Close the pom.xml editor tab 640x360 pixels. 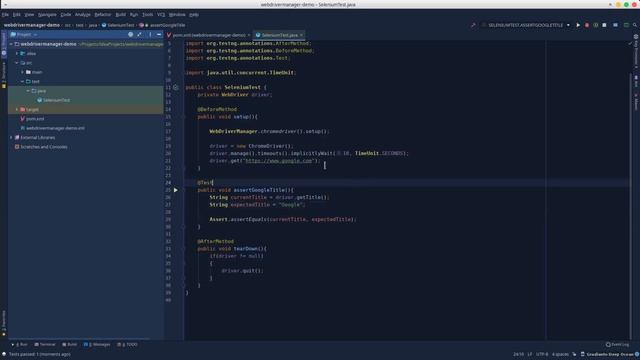pos(249,35)
